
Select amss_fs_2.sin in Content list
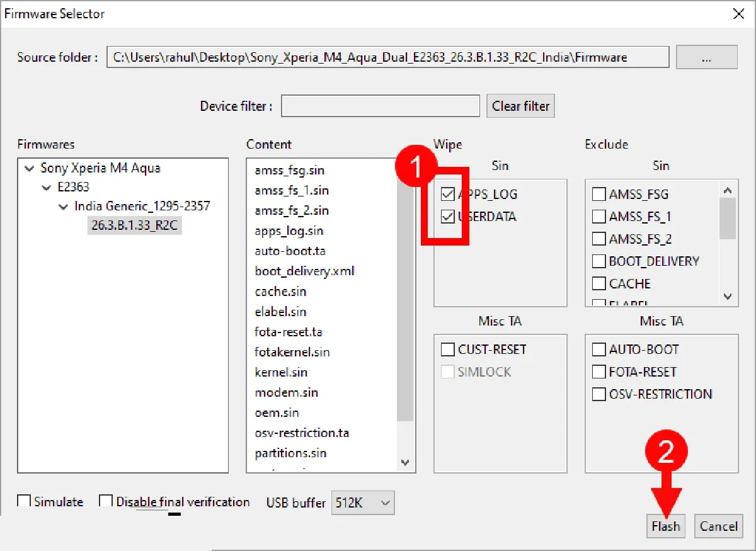point(292,210)
